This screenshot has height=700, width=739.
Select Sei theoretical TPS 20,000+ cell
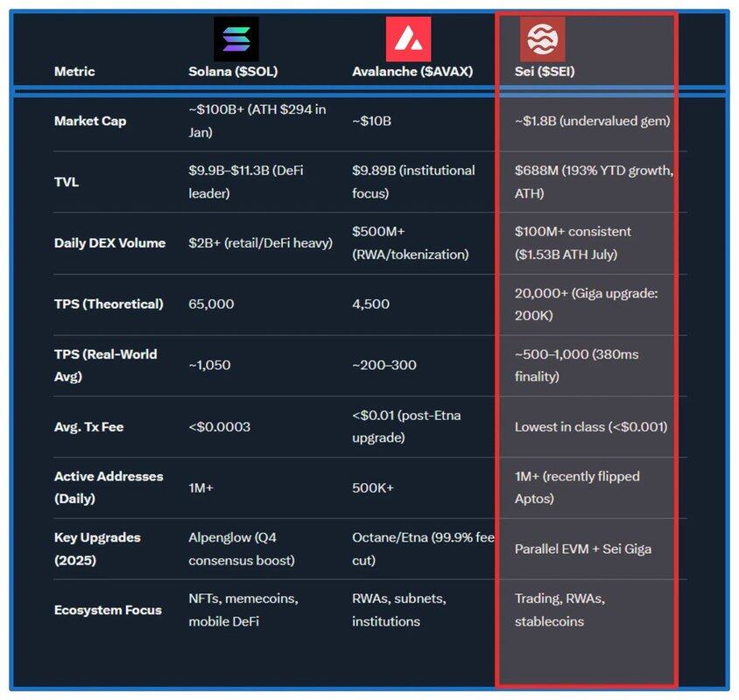pyautogui.click(x=586, y=304)
